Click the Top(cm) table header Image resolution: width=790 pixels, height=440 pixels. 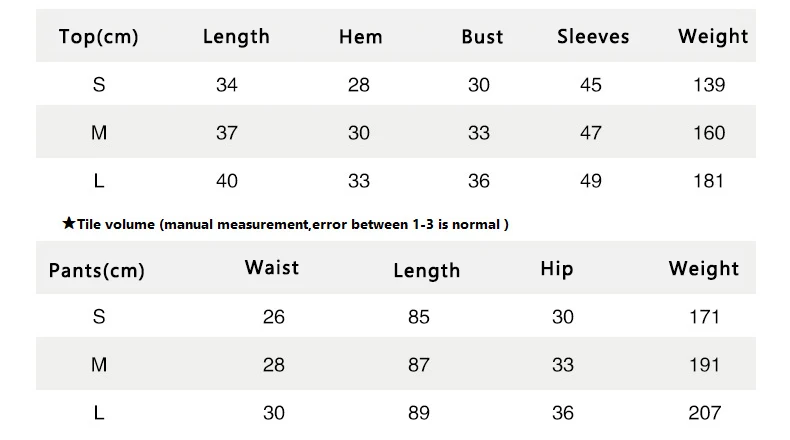coord(98,37)
